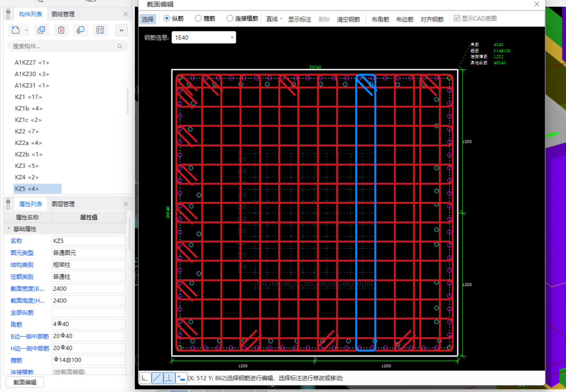Close the 截面编辑 dialog
Image resolution: width=566 pixels, height=392 pixels.
pos(537,4)
